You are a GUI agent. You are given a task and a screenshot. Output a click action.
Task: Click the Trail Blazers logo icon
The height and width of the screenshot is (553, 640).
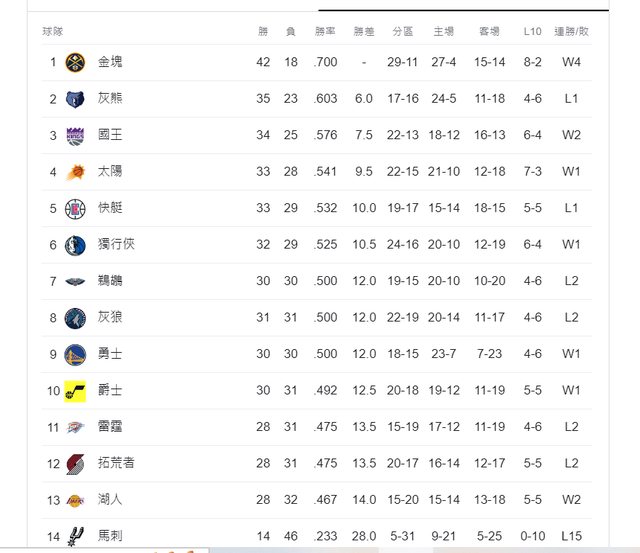tap(75, 464)
